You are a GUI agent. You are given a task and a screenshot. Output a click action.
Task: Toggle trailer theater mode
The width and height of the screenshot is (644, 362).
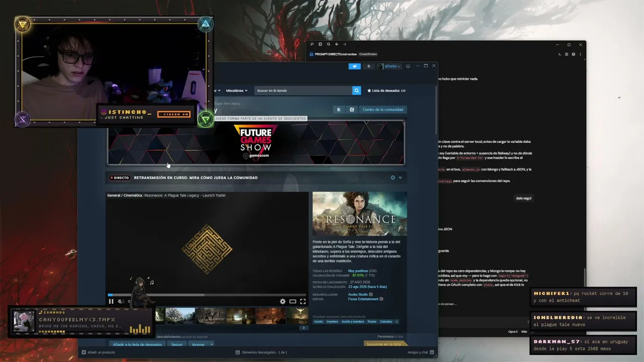click(293, 302)
